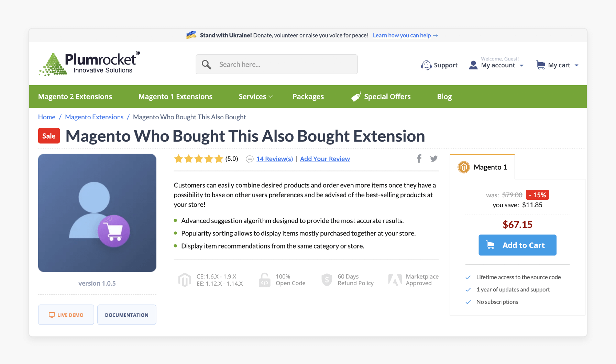Viewport: 616px width, 364px height.
Task: Click the Refund Policy shield icon
Action: click(327, 280)
